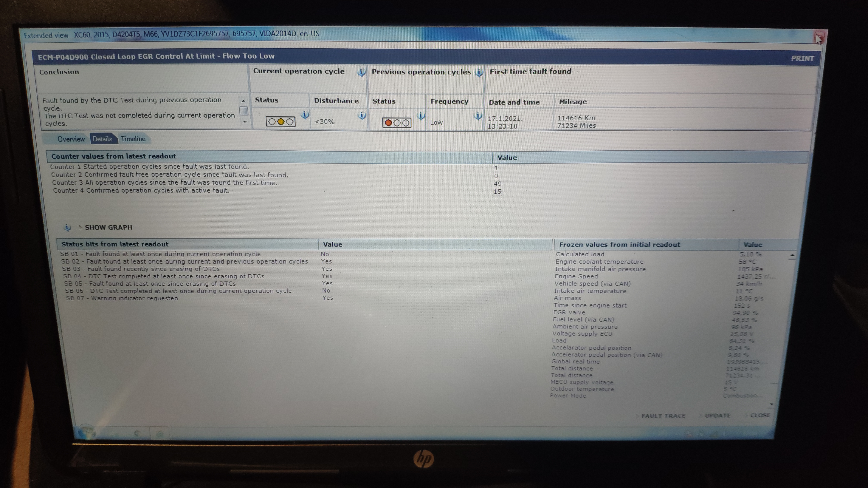Click the 17.1.2021 date value
The height and width of the screenshot is (488, 868).
click(505, 119)
